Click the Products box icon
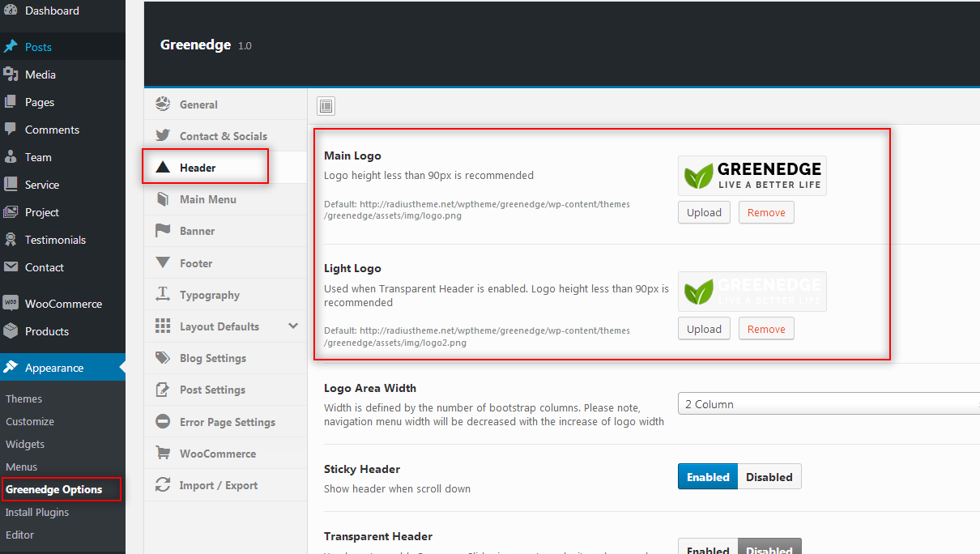Screen dimensions: 980x554 click(11, 331)
